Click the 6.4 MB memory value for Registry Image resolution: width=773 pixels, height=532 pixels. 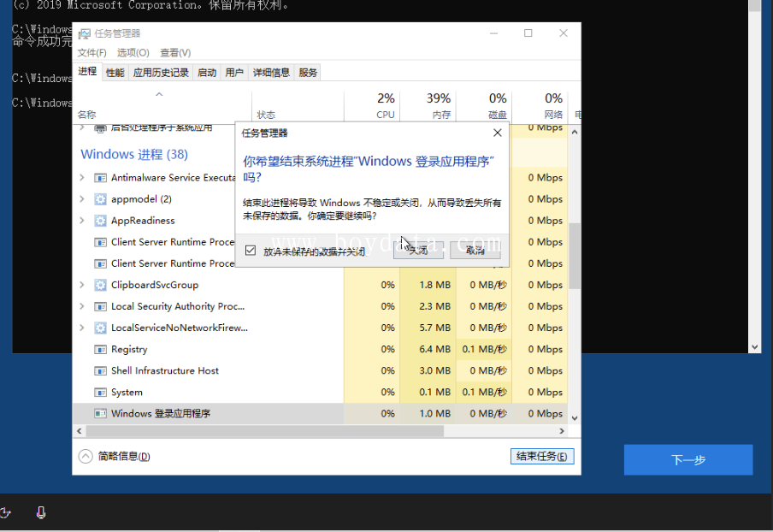434,349
